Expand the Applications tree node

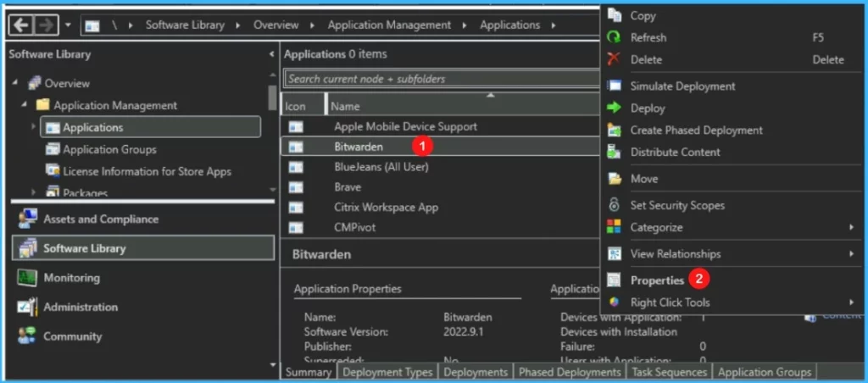[34, 127]
